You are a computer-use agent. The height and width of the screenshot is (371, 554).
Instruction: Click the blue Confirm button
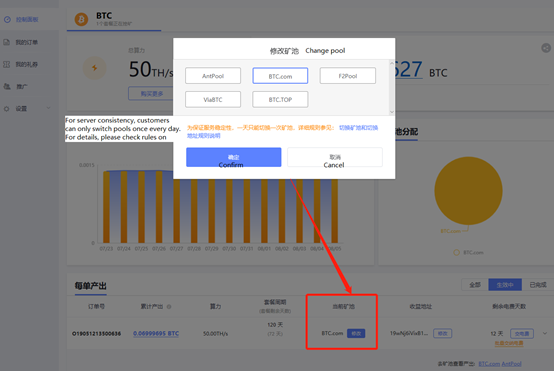[234, 157]
